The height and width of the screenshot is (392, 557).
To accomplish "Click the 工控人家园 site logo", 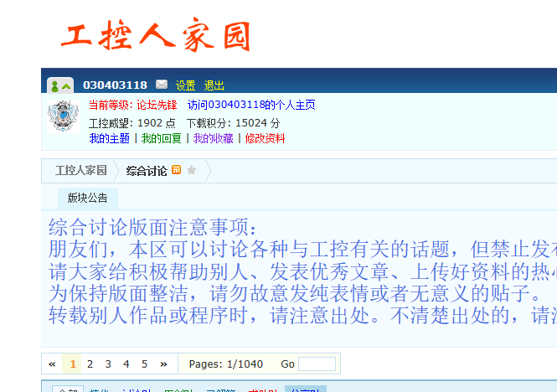I will 156,36.
